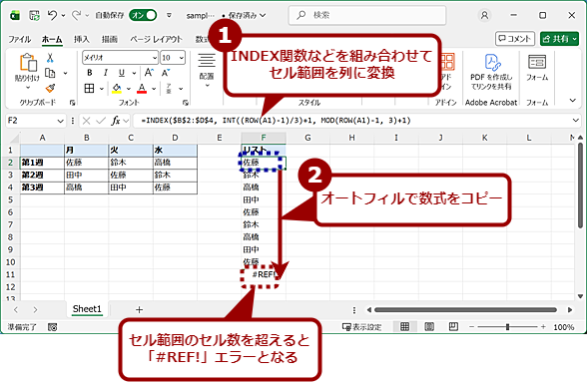The width and height of the screenshot is (588, 382).
Task: Click into the formula bar text
Action: pos(276,121)
